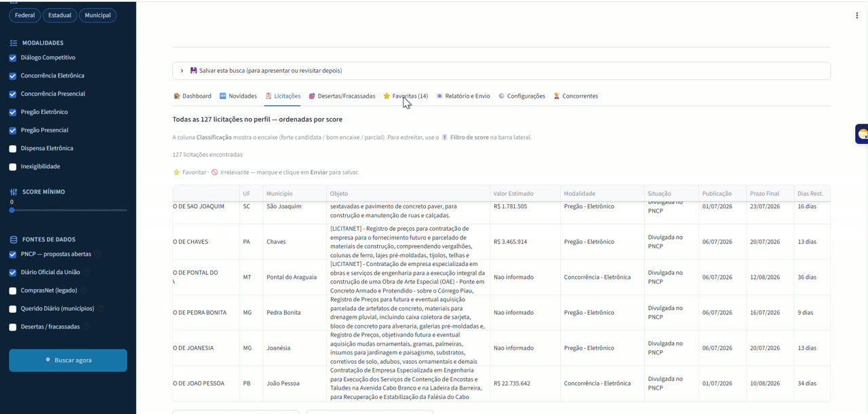Filter by Estadual sphere

coord(60,16)
